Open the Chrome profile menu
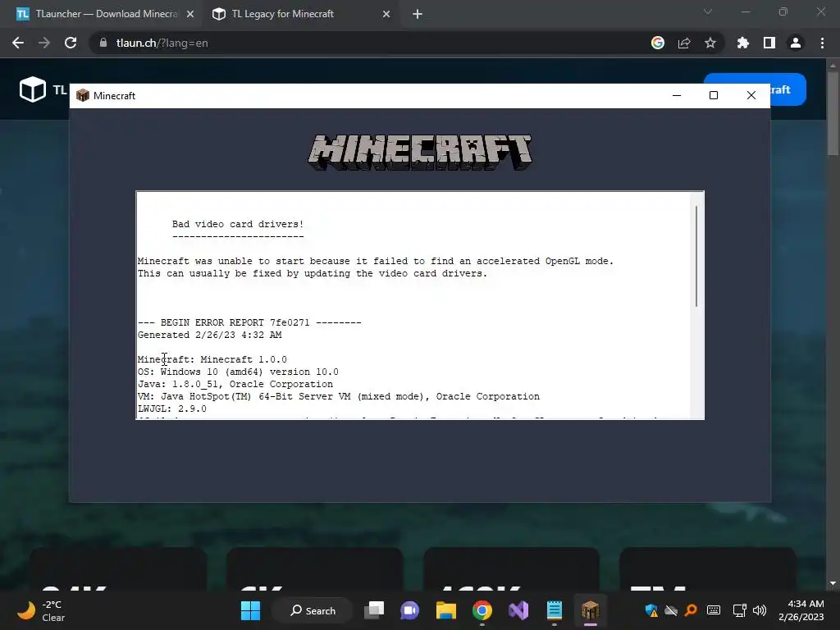Viewport: 840px width, 630px height. [796, 43]
